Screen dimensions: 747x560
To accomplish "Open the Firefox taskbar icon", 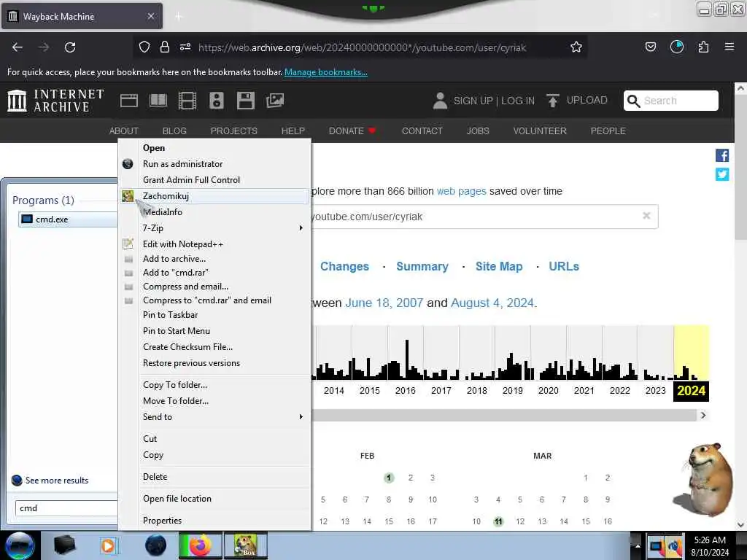I will [201, 545].
